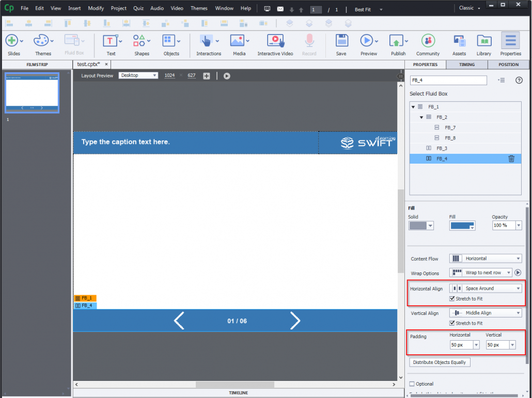Switch to the TIMING tab
Screen dimensions: 532x398
pyautogui.click(x=466, y=65)
